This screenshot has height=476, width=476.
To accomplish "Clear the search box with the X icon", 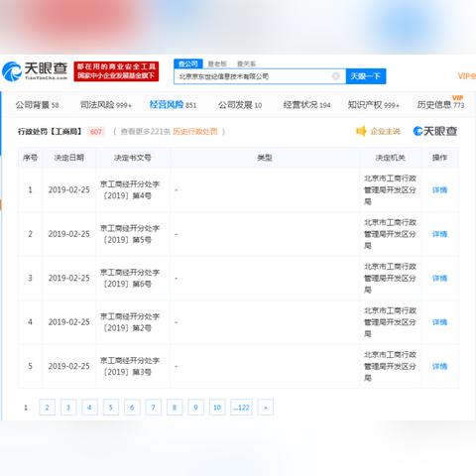I will (x=336, y=76).
